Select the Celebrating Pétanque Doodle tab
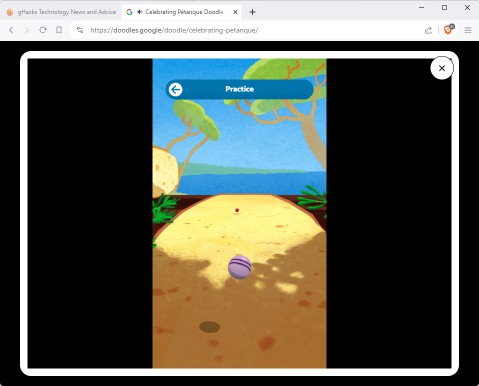The image size is (479, 386). click(x=182, y=12)
